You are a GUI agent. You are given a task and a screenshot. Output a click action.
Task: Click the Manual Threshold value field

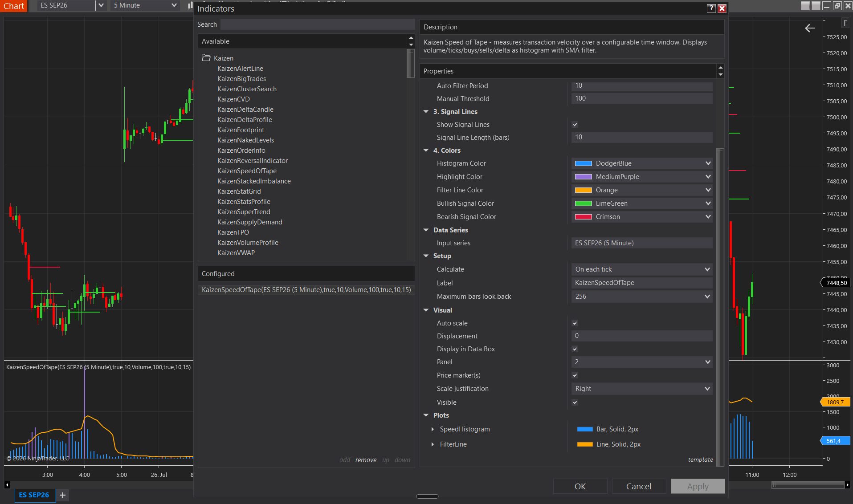[x=642, y=98]
